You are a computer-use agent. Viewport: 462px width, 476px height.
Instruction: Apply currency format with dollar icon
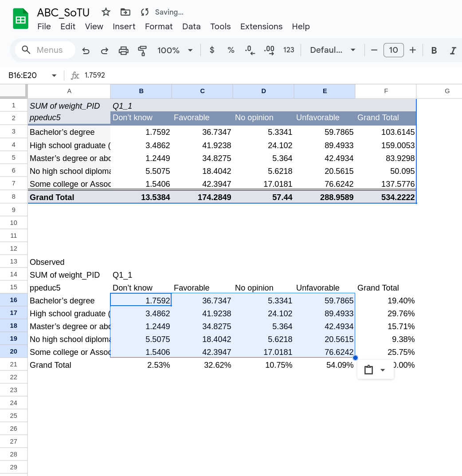212,50
